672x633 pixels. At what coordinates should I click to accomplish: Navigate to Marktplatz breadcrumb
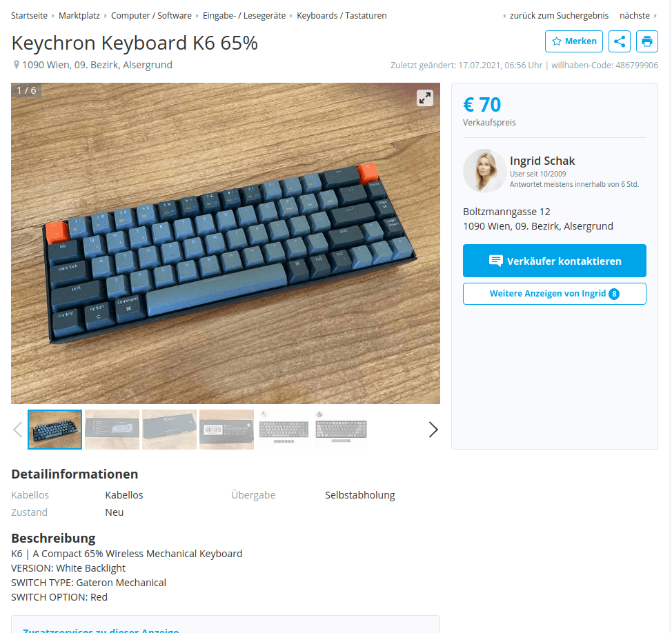coord(79,16)
